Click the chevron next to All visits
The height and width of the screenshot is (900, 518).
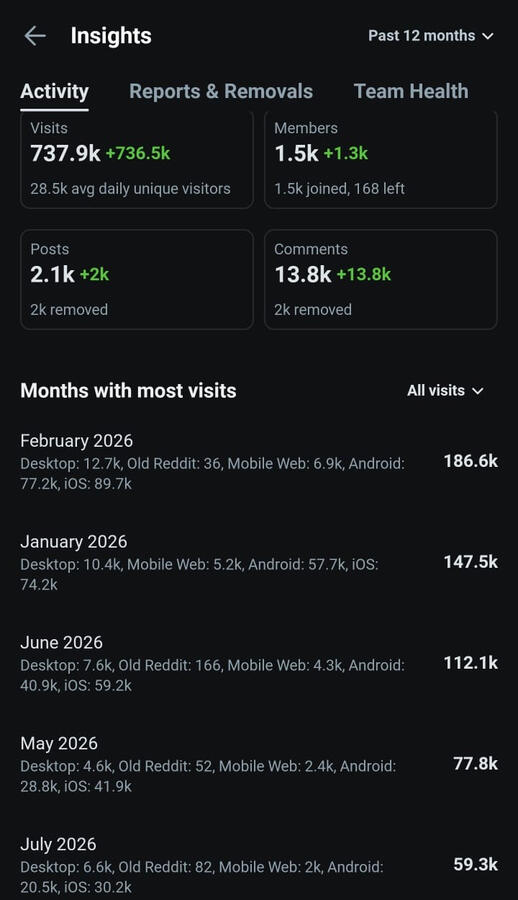pyautogui.click(x=477, y=391)
